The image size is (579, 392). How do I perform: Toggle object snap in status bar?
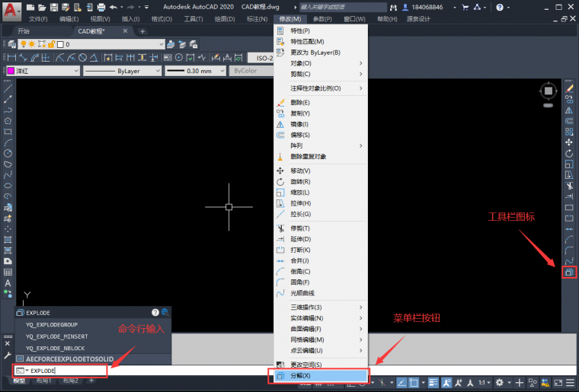coord(414,383)
